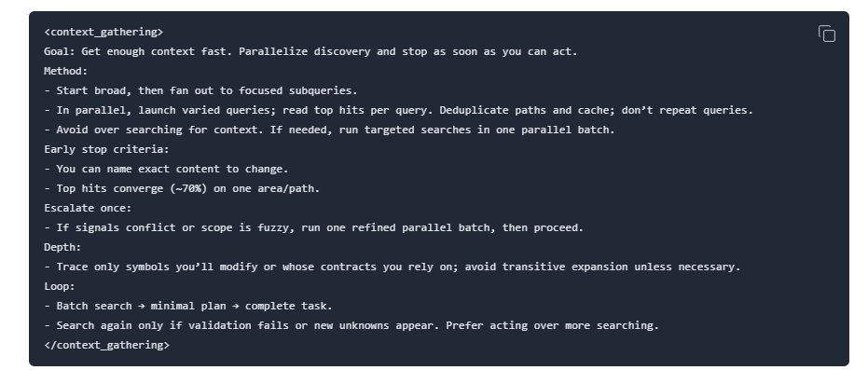Click the 'Avoid over searching for context' line
The width and height of the screenshot is (868, 370).
tap(329, 130)
